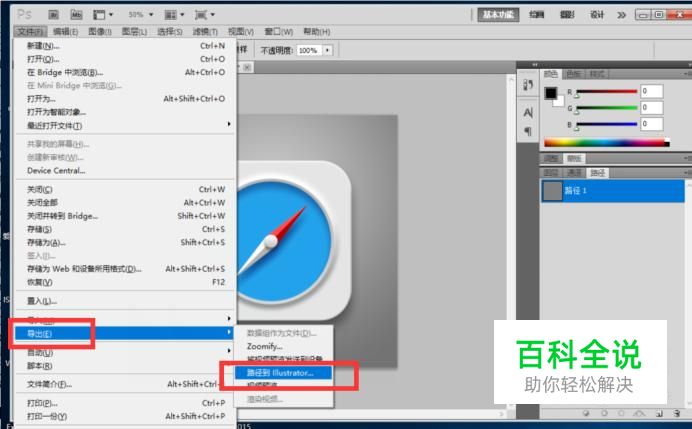Show more workspaces with the » chevron
Screen dimensions: 692x429
(x=621, y=15)
